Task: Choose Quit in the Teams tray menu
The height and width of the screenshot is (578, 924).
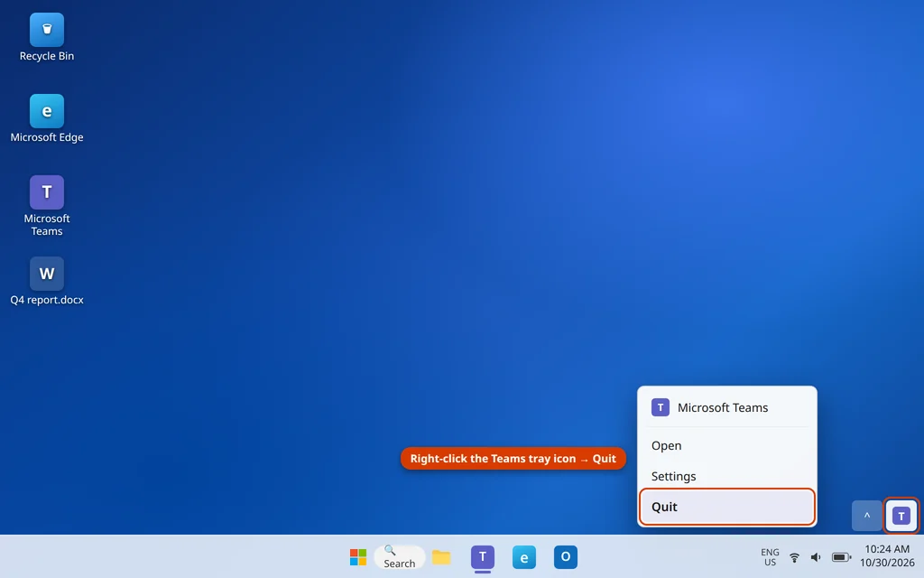Action: click(726, 507)
